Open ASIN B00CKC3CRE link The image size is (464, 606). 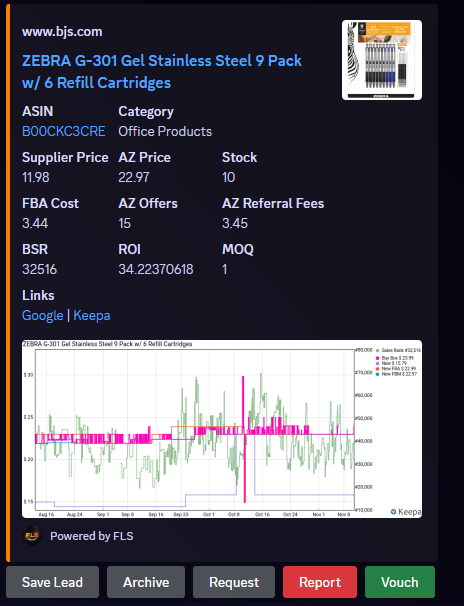[x=63, y=131]
